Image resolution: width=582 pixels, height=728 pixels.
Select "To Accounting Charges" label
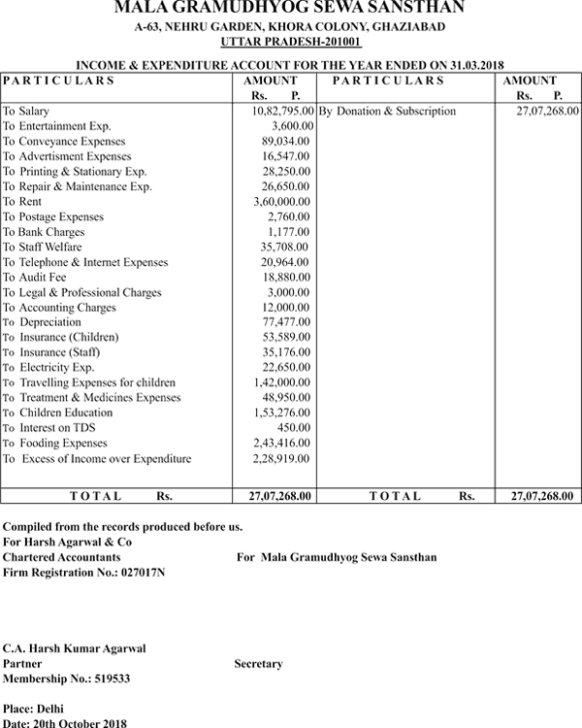click(59, 308)
